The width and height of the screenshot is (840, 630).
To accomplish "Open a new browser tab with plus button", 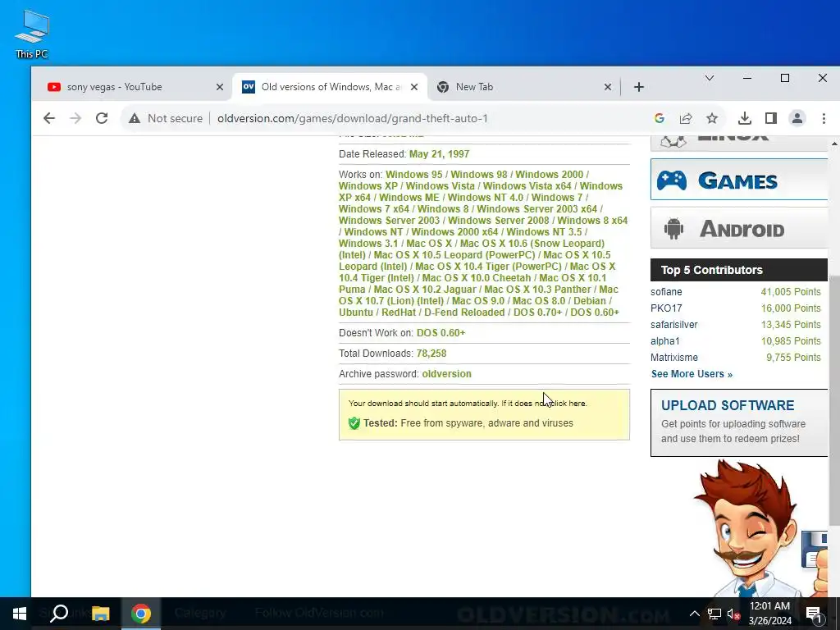I will coord(638,87).
